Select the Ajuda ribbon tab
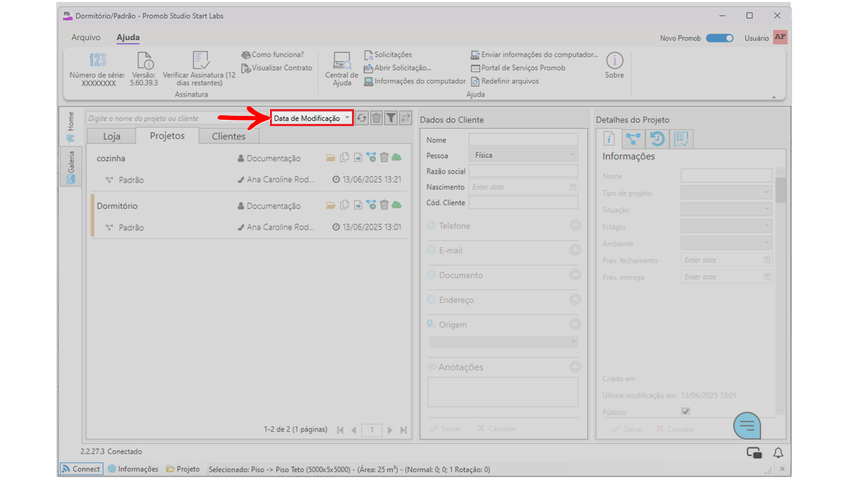 click(128, 38)
